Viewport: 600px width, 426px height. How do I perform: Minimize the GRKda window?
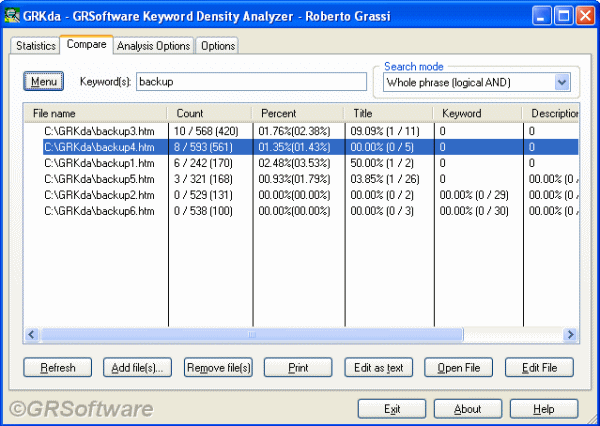pos(541,16)
